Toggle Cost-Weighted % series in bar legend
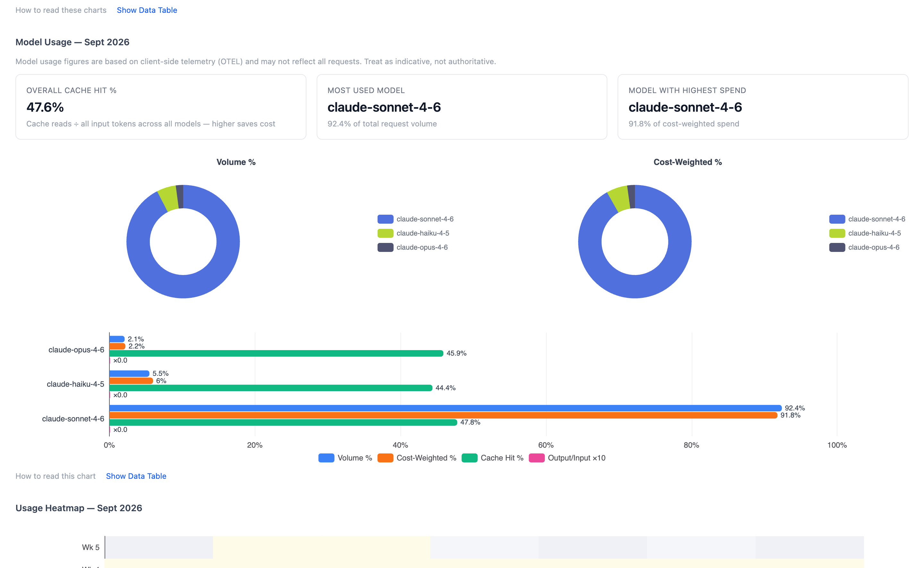The width and height of the screenshot is (924, 568). [x=417, y=458]
